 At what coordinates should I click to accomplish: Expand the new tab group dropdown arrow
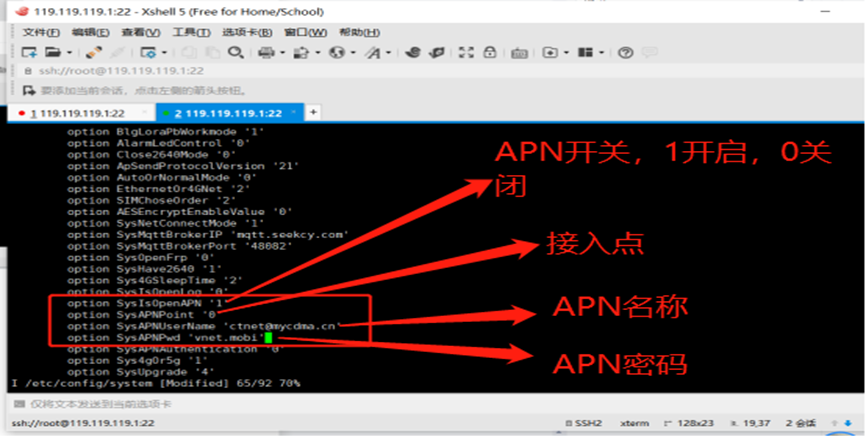coord(566,53)
